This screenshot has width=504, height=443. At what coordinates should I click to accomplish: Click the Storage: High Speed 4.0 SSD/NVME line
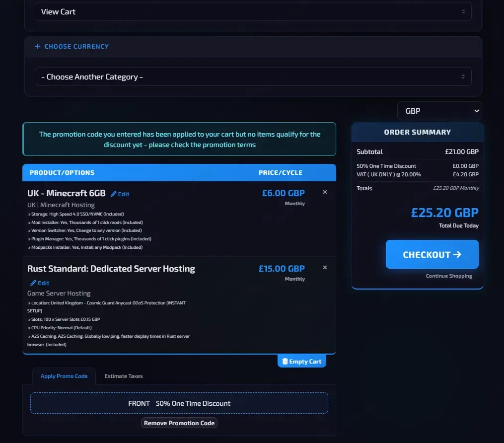tap(76, 214)
